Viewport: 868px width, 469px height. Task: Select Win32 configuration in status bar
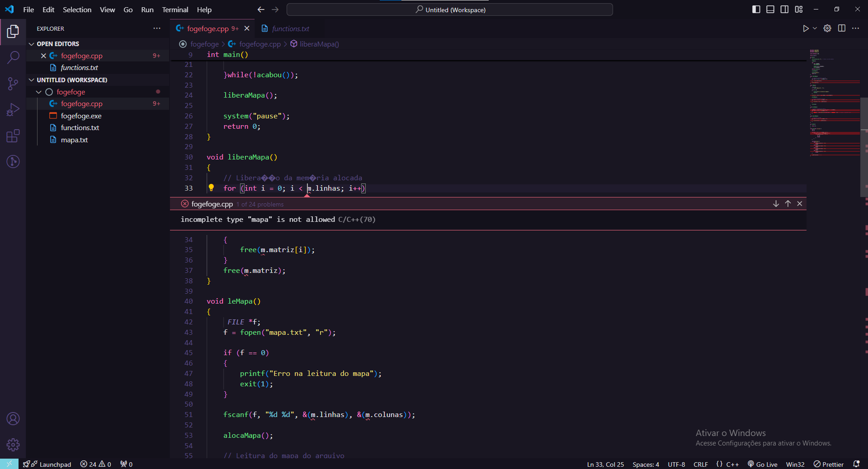click(795, 464)
